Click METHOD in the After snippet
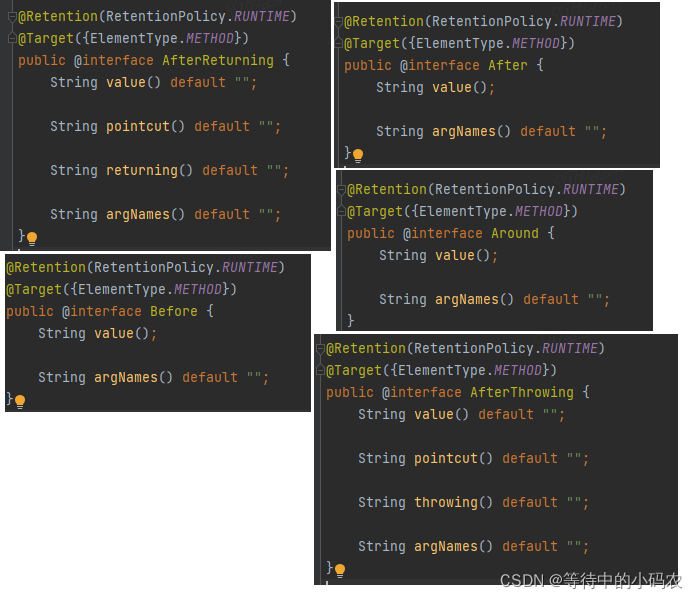Image resolution: width=698 pixels, height=599 pixels. click(x=536, y=44)
